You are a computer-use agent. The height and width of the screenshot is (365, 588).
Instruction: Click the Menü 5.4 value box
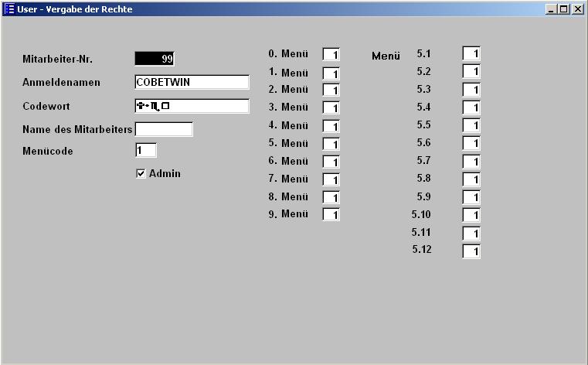tap(471, 107)
